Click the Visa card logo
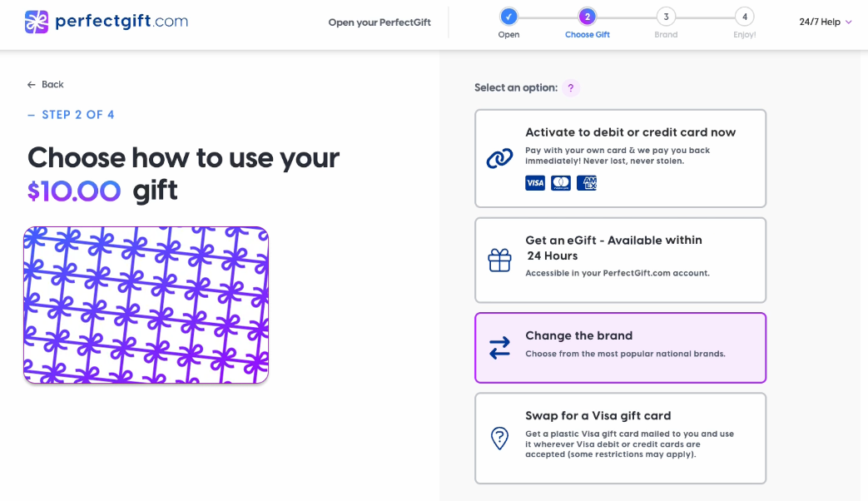Viewport: 868px width, 501px height. [535, 183]
